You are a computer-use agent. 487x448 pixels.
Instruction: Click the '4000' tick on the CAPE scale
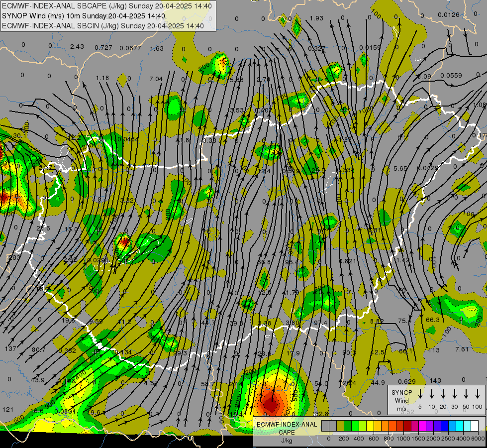(463, 439)
